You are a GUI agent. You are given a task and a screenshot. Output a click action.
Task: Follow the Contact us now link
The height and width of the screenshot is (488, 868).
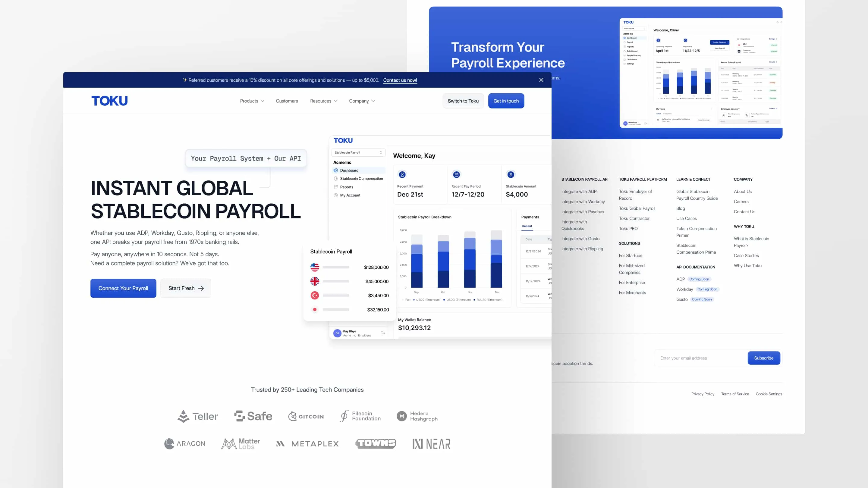click(x=400, y=80)
